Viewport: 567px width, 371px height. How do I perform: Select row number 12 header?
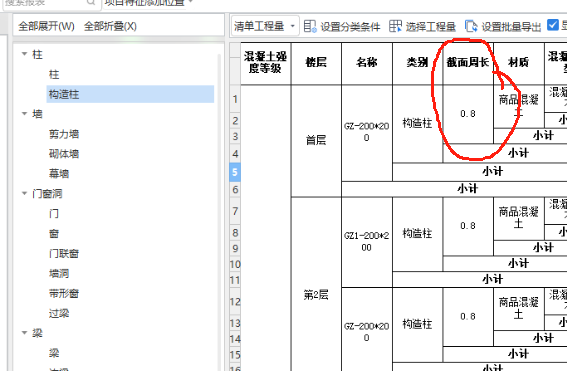coord(235,302)
